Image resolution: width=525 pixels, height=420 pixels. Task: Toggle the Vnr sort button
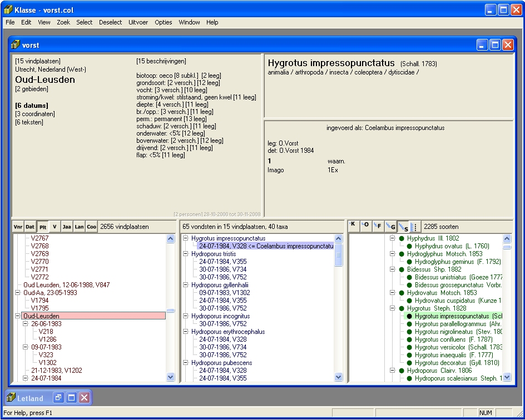point(18,227)
